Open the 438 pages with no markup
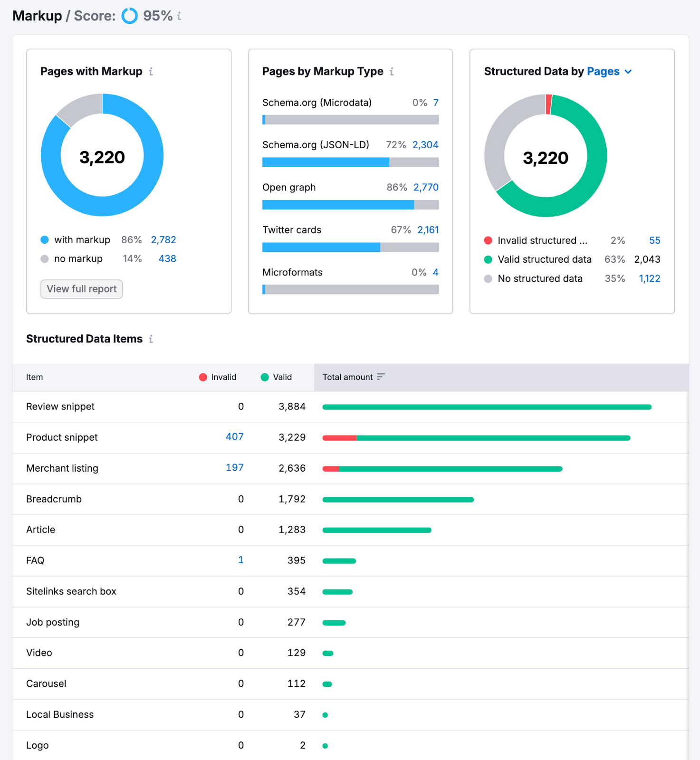Screen dimensions: 700x760 pyautogui.click(x=167, y=259)
